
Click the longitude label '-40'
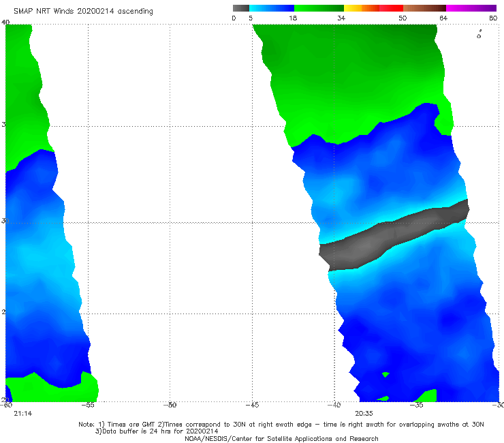334,405
